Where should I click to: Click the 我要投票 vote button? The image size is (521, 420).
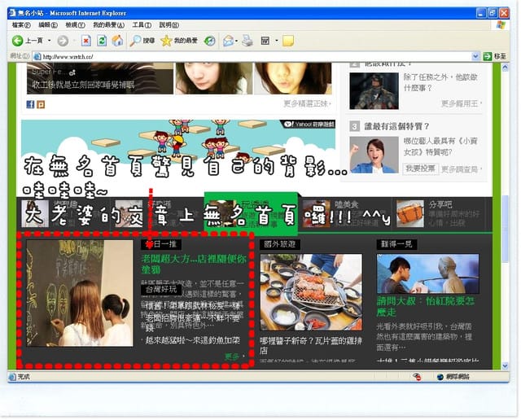pyautogui.click(x=420, y=168)
